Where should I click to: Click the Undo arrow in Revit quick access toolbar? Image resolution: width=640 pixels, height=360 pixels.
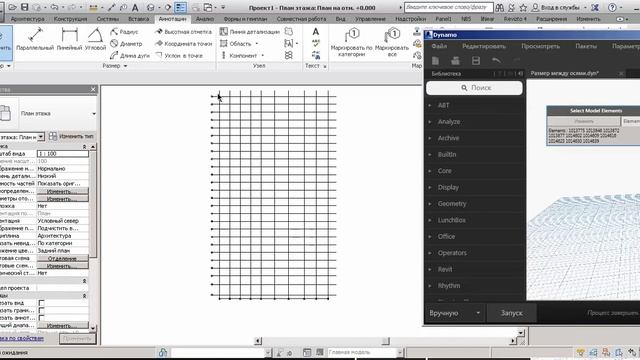[x=54, y=7]
